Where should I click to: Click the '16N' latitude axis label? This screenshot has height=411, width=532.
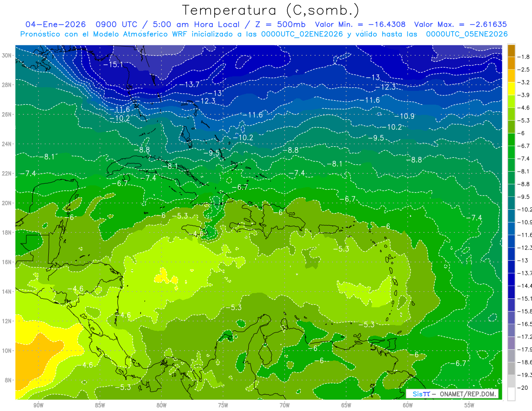pos(8,262)
